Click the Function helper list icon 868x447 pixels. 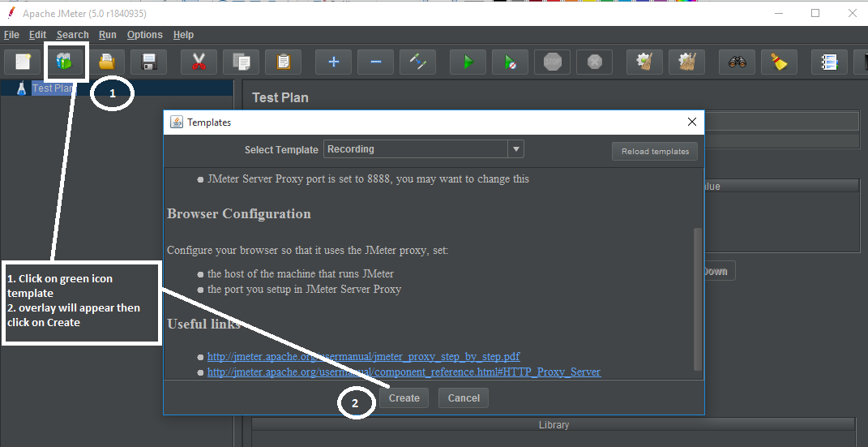click(829, 62)
